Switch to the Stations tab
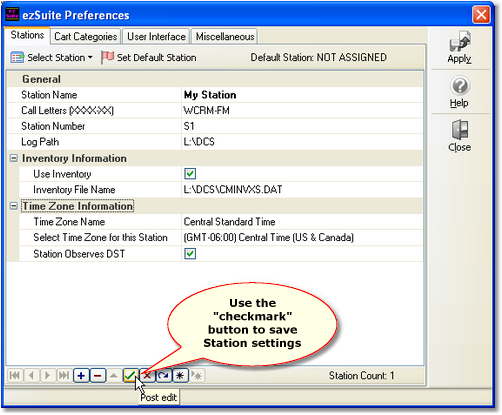 [x=27, y=35]
